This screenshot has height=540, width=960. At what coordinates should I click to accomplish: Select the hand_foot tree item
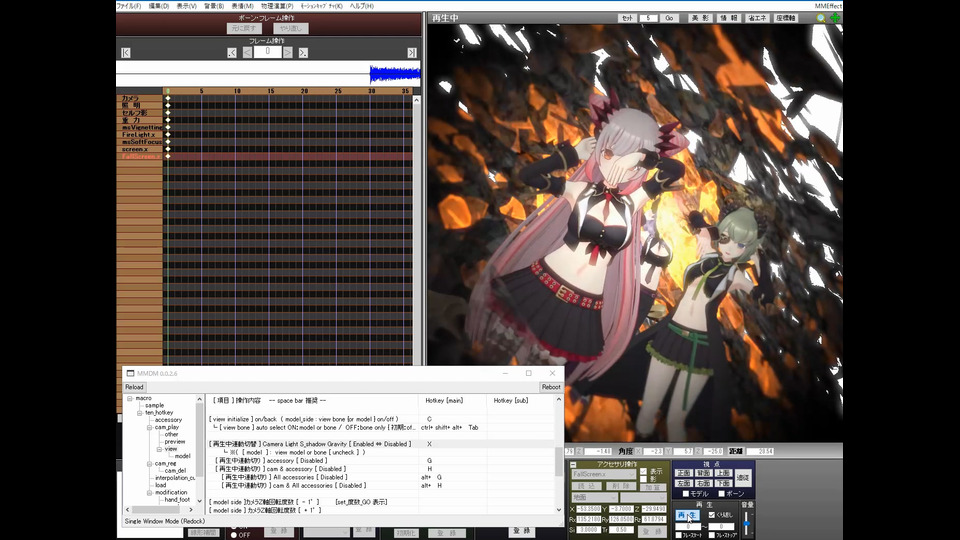177,500
